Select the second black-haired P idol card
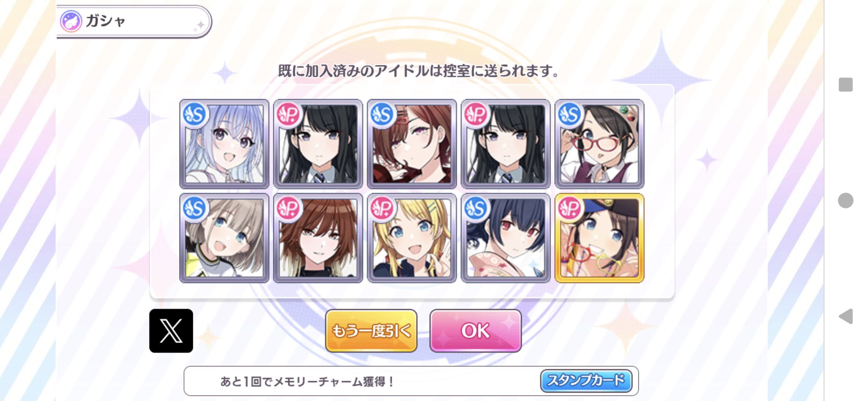The image size is (868, 401). 505,144
